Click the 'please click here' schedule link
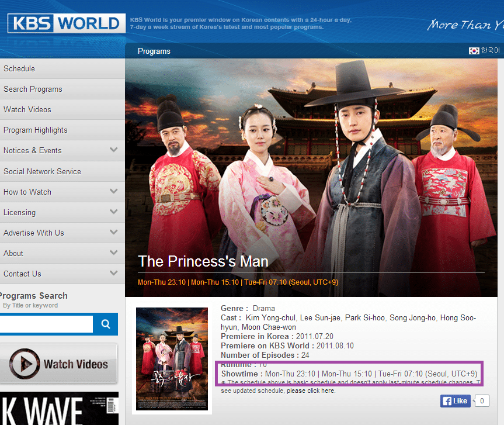504x425 pixels. coord(311,391)
